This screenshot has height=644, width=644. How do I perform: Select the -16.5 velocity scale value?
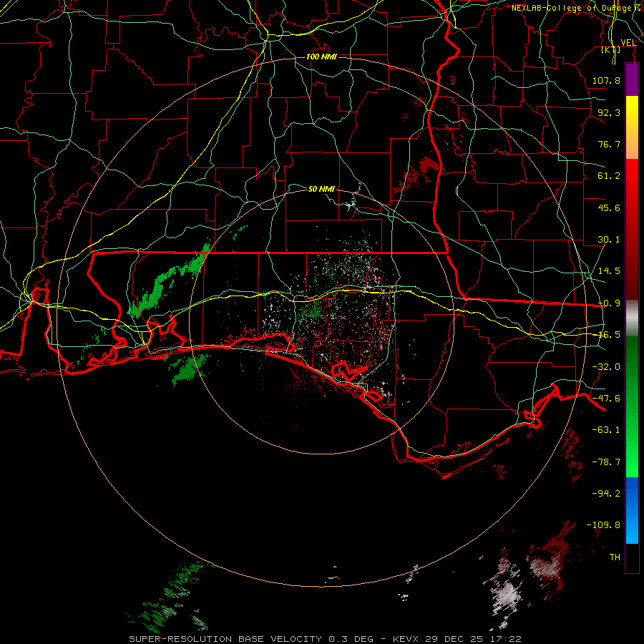(x=609, y=335)
